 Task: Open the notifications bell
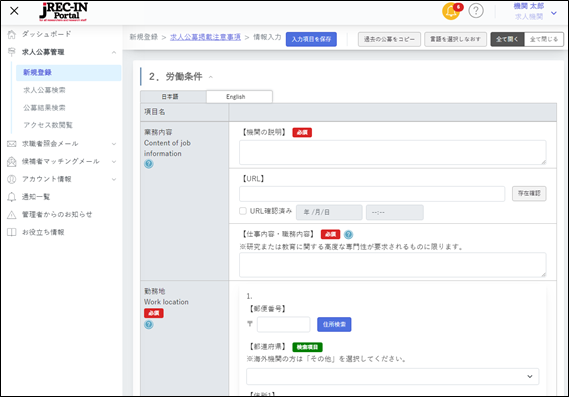tap(451, 11)
